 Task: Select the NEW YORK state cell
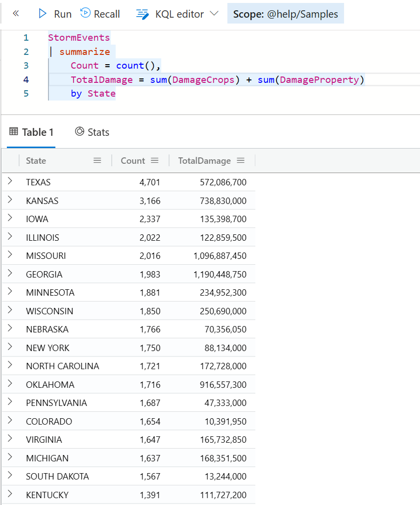point(48,348)
